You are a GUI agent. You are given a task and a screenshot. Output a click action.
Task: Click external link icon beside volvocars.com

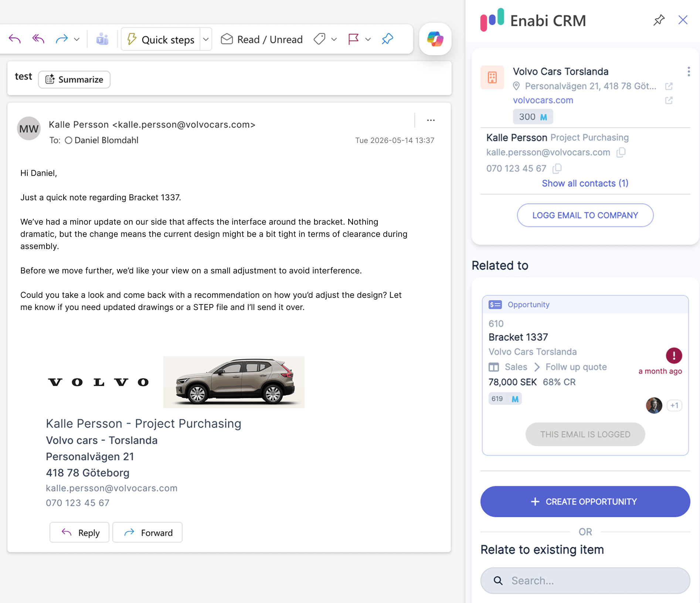pyautogui.click(x=669, y=100)
